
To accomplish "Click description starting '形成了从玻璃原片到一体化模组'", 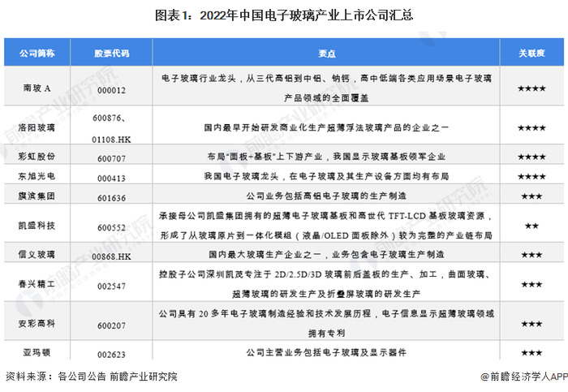I will click(x=326, y=235).
